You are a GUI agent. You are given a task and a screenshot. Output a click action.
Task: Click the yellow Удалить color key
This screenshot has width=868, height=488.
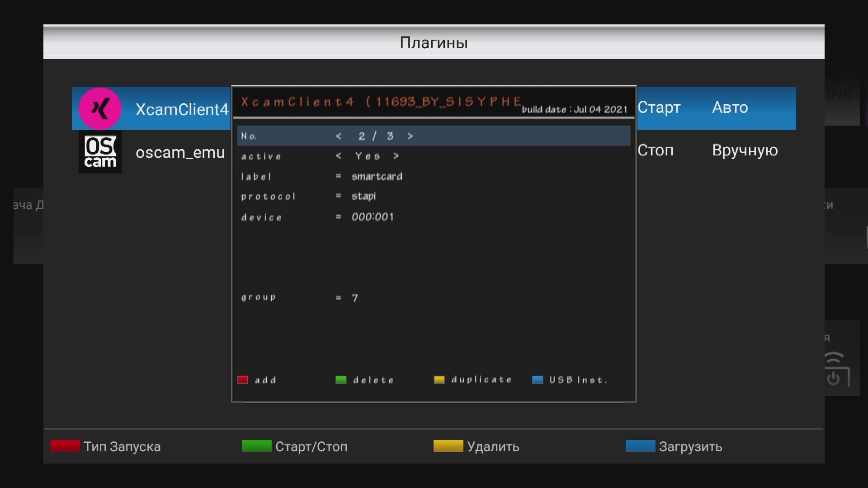coord(448,446)
